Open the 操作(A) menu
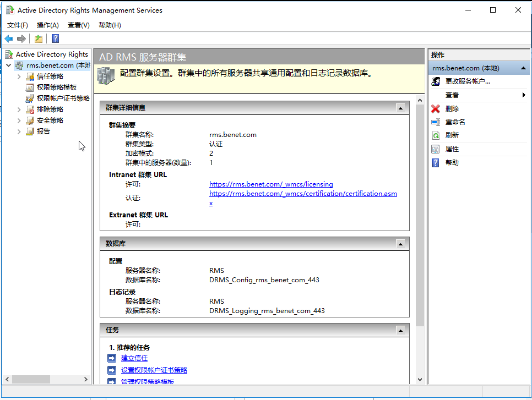 (x=48, y=25)
